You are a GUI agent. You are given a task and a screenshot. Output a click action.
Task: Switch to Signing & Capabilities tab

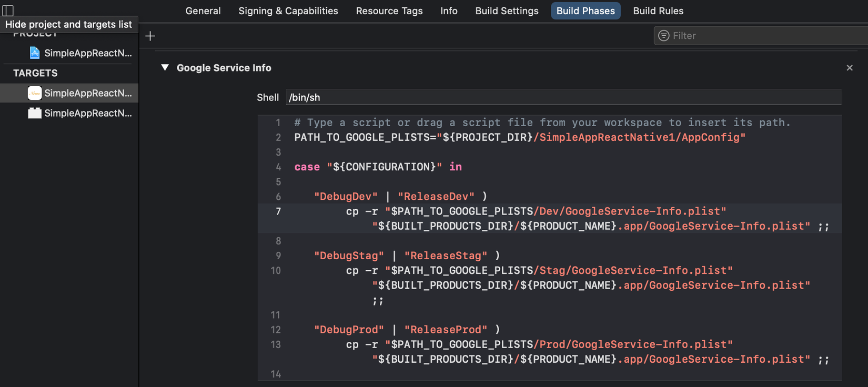click(288, 11)
